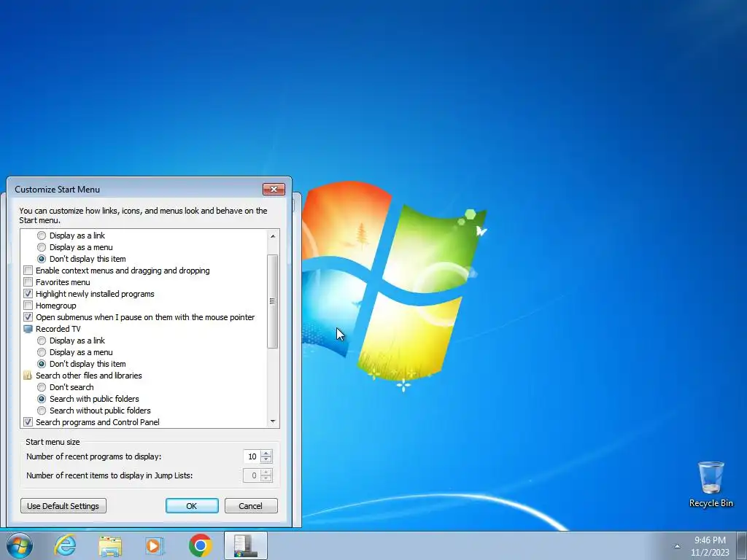Click Use Default Settings button
Screen dimensions: 747x560
point(63,506)
